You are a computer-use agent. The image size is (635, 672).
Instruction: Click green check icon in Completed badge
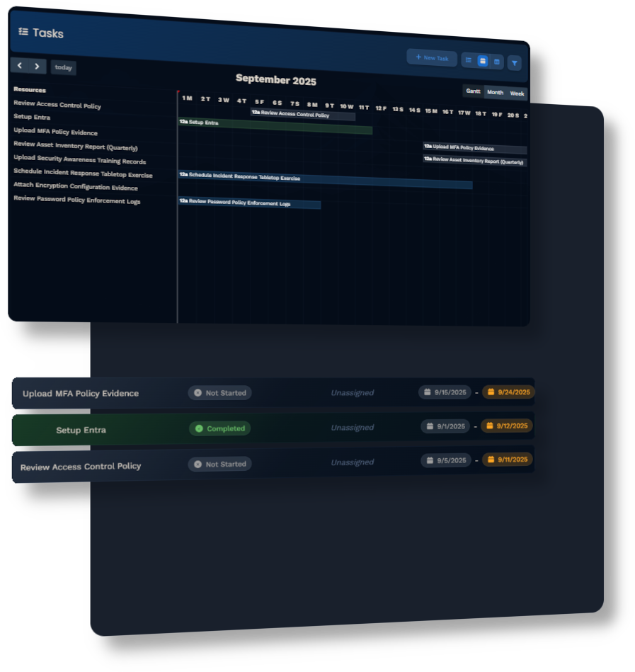(x=199, y=428)
